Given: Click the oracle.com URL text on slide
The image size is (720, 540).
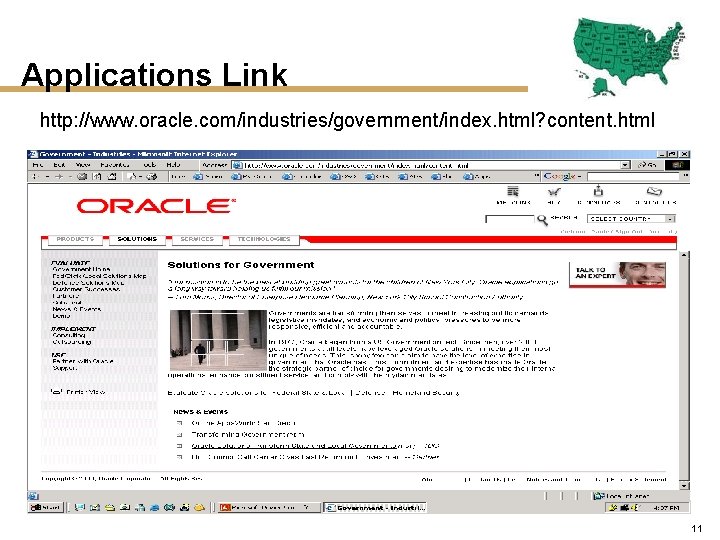Looking at the screenshot, I should 347,120.
